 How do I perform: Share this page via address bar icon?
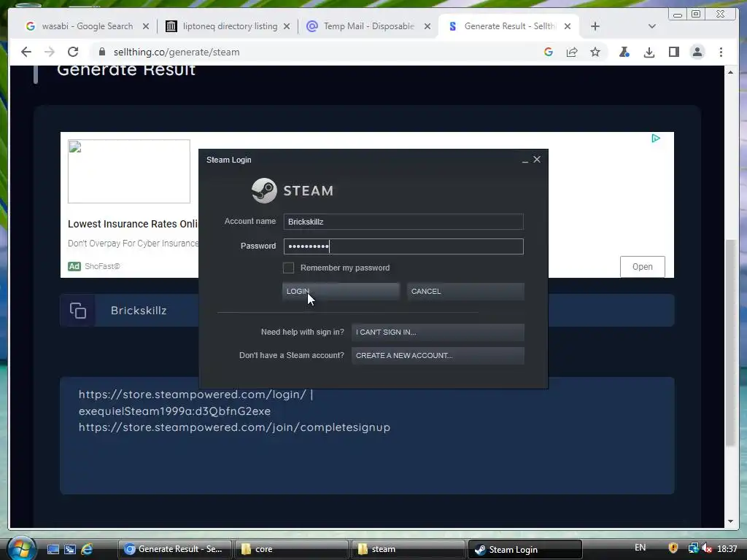click(x=572, y=52)
